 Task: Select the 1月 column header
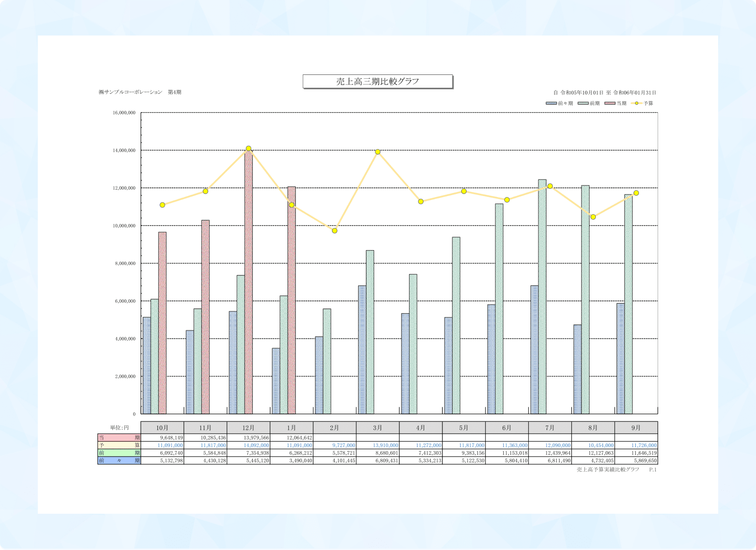pos(291,428)
